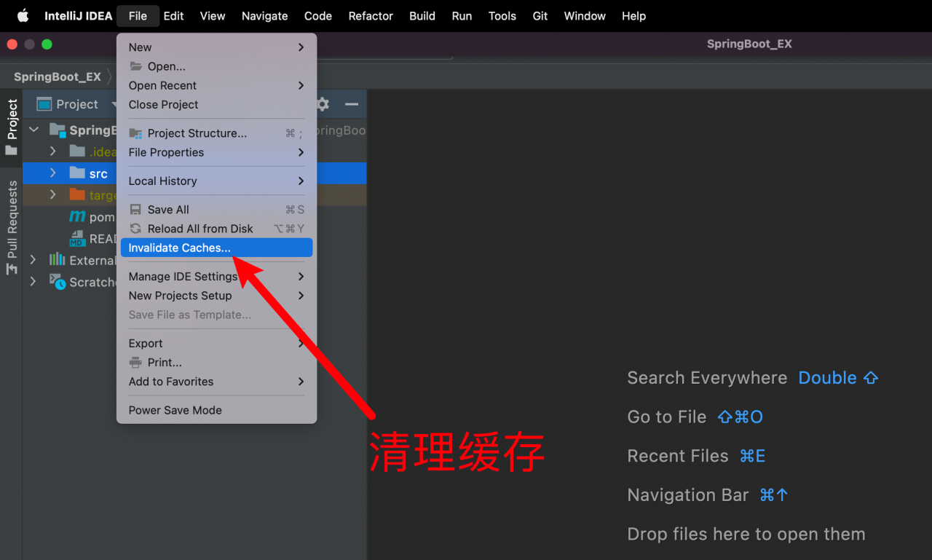
Task: Open the Help menu
Action: pos(633,15)
